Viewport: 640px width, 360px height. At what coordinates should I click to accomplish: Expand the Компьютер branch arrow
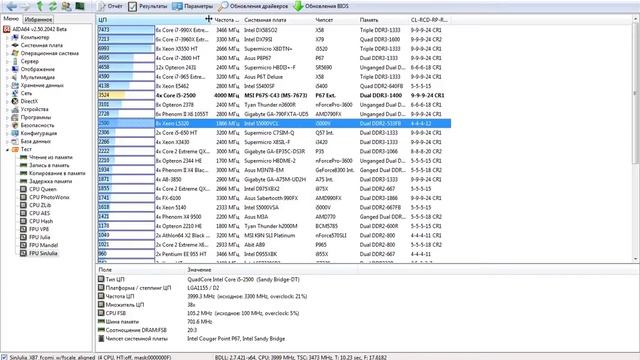point(7,37)
